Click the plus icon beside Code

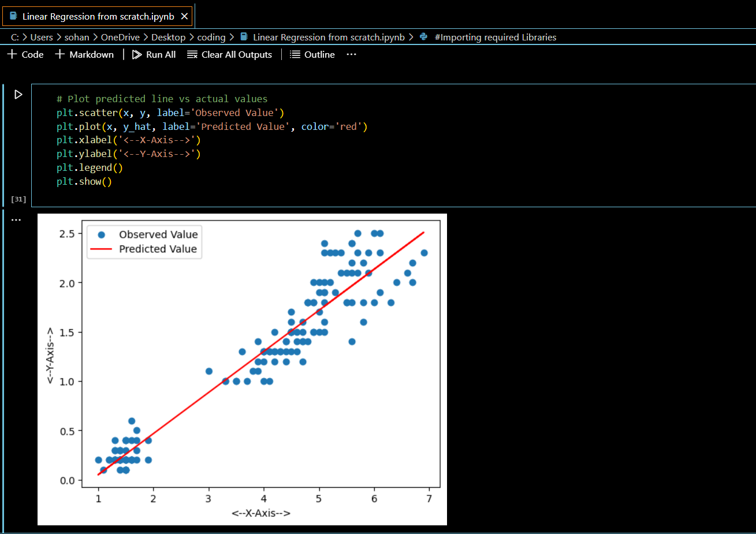coord(12,54)
